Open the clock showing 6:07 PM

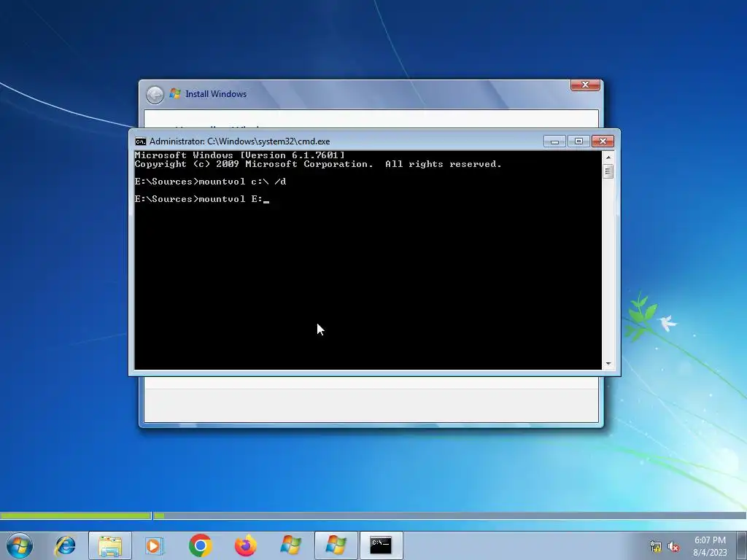710,545
